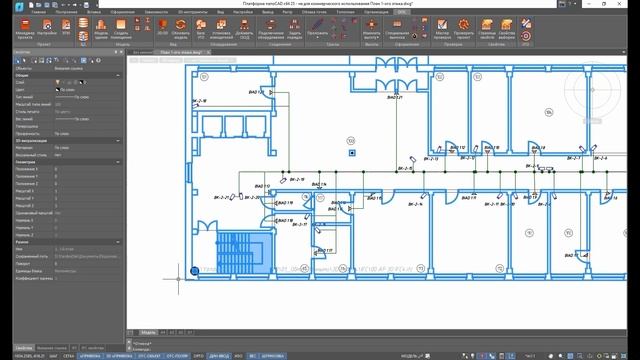
Task: Open Страница свойств
Action: [487, 29]
